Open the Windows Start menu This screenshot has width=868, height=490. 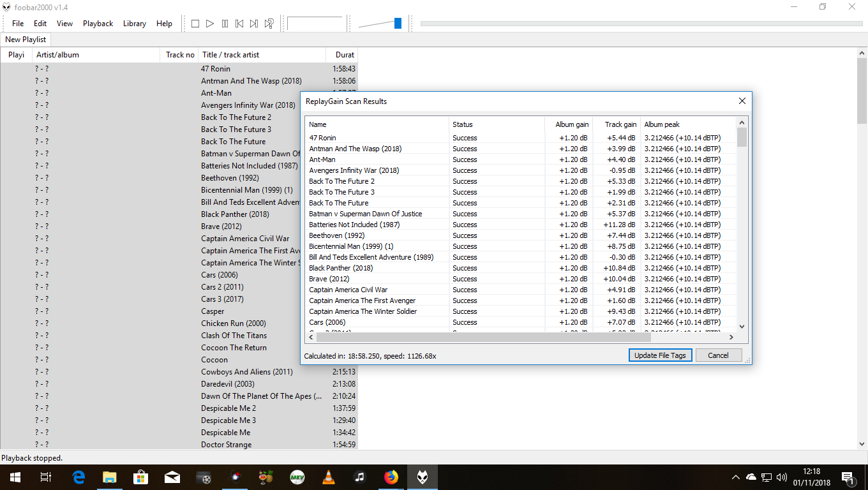[x=15, y=477]
